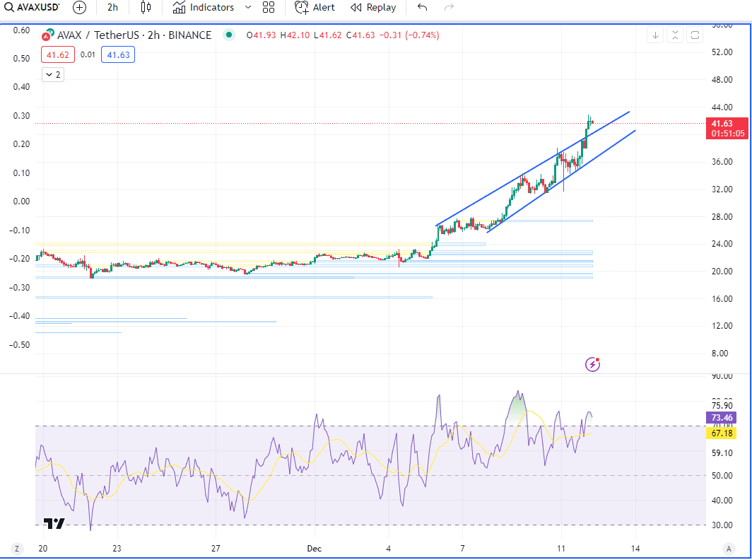Viewport: 752px width, 560px height.
Task: Click the blue 41.63 buy button
Action: (117, 54)
